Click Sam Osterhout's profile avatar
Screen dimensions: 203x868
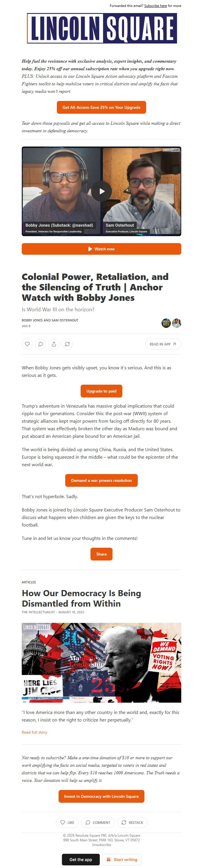pyautogui.click(x=176, y=323)
